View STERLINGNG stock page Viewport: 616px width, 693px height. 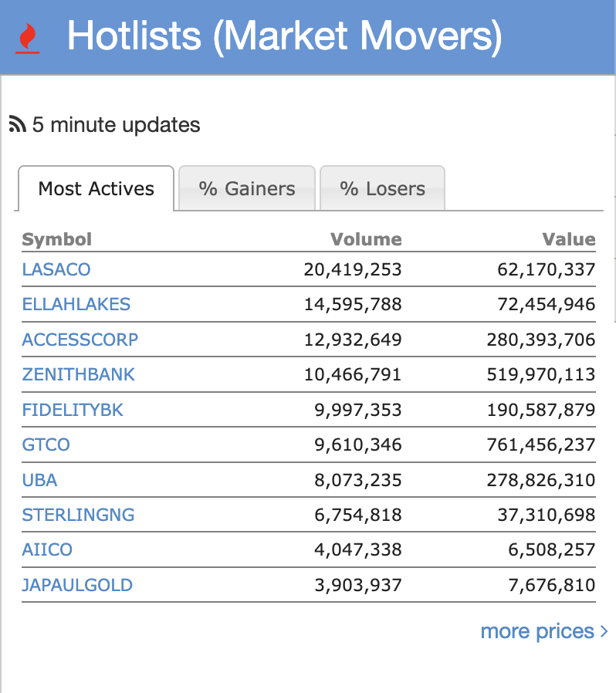pos(78,515)
